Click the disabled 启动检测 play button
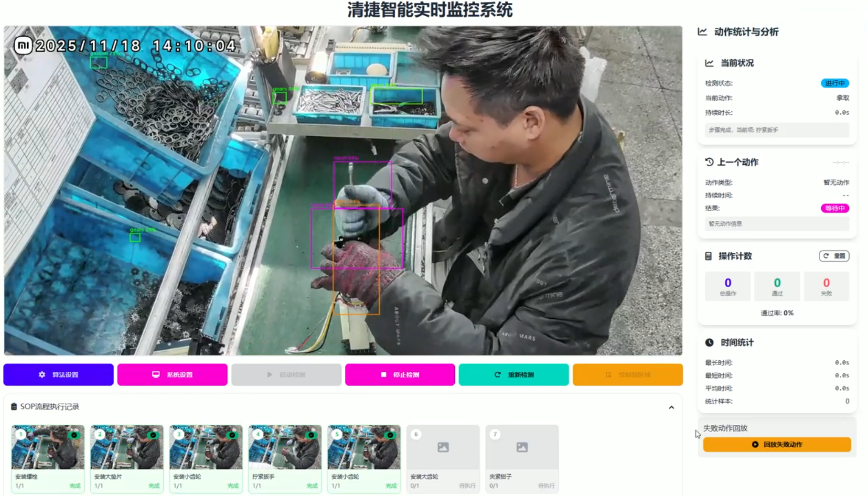 tap(286, 375)
